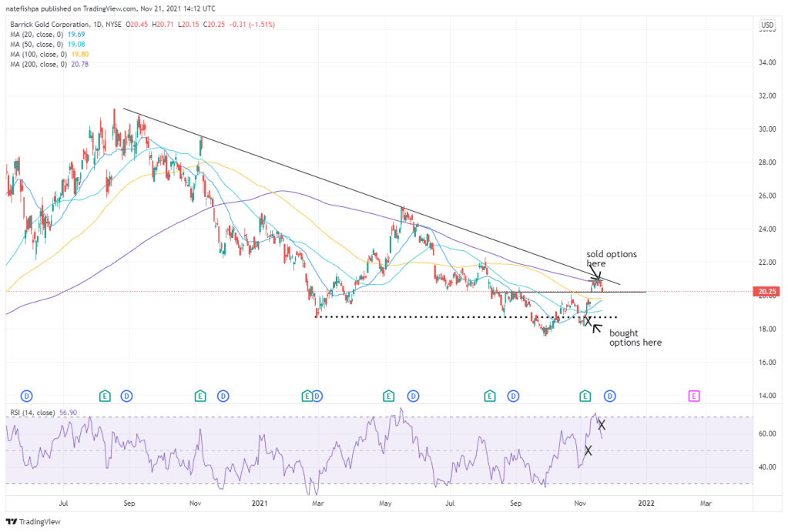The height and width of the screenshot is (532, 788).
Task: Select the "sold options here" text annotation
Action: coord(612,258)
